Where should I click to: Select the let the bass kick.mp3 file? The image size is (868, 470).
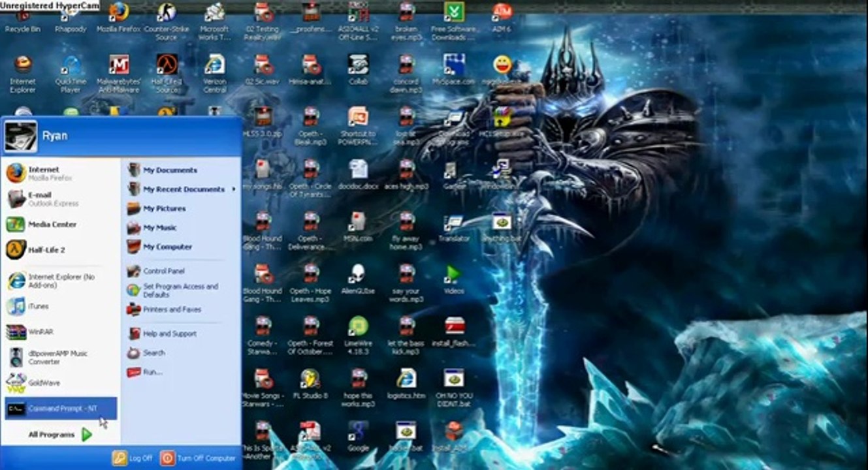pos(406,336)
